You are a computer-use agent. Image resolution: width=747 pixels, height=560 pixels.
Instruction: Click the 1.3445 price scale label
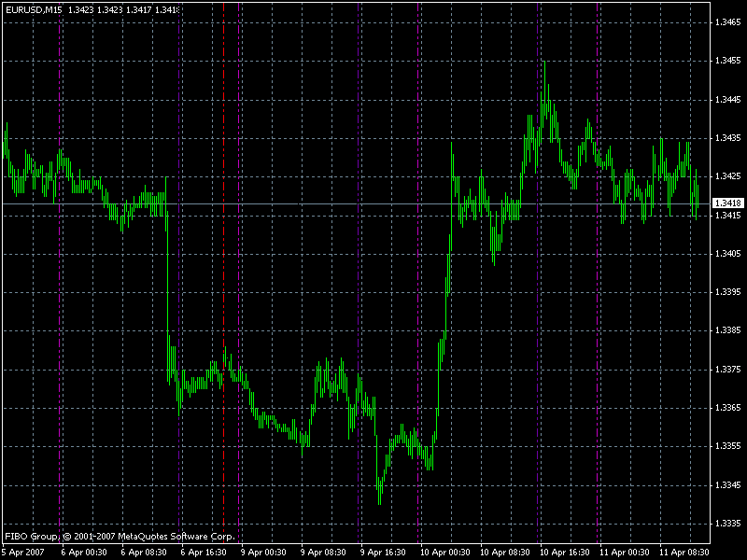[x=728, y=100]
